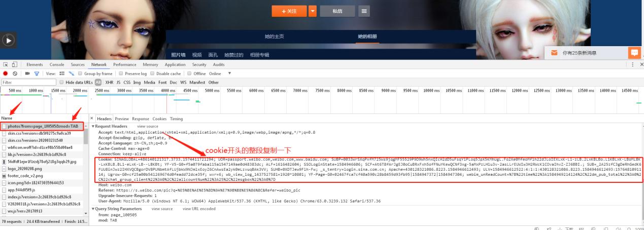Show the request Timing tab
The width and height of the screenshot is (644, 230).
176,119
